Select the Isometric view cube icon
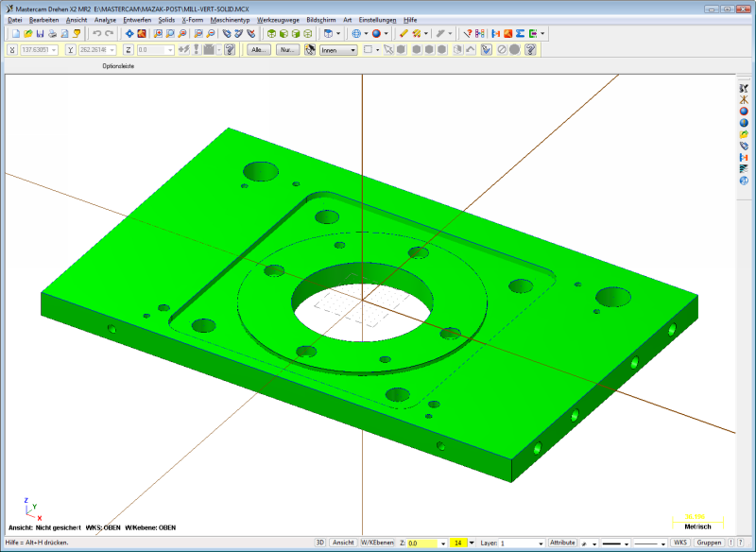This screenshot has width=756, height=552. pos(308,34)
